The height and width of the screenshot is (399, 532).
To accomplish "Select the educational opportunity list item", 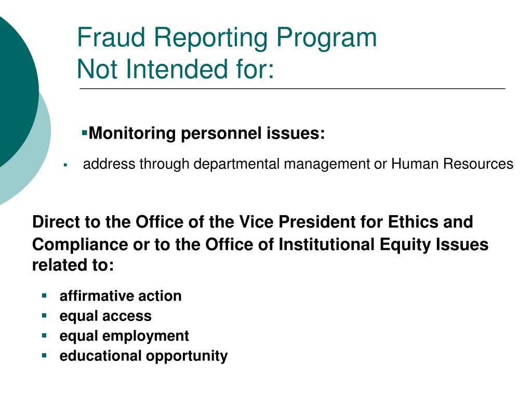I will click(143, 356).
